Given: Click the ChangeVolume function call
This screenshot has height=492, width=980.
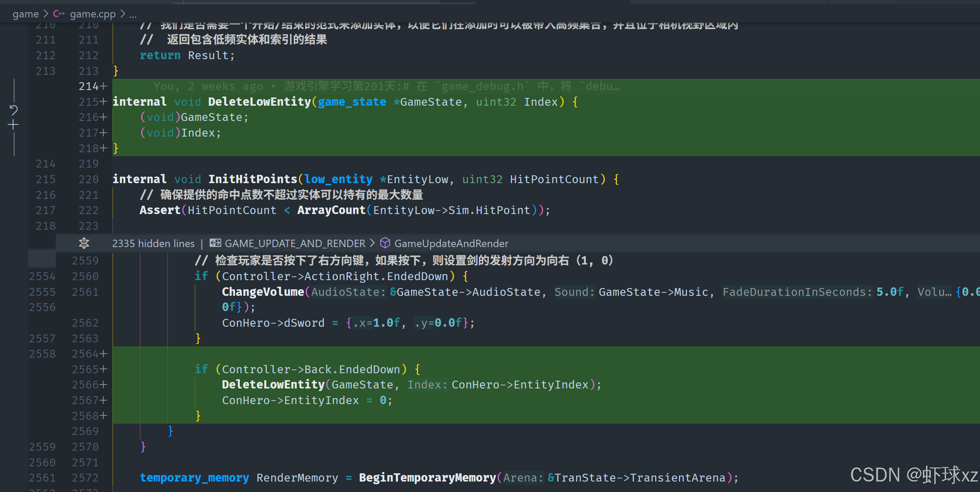Looking at the screenshot, I should [263, 292].
